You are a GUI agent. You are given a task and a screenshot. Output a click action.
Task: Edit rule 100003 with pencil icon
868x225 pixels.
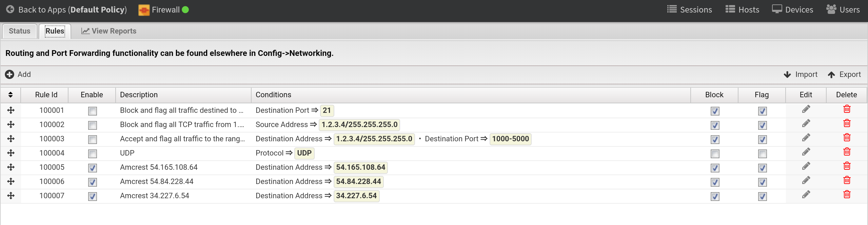point(806,138)
